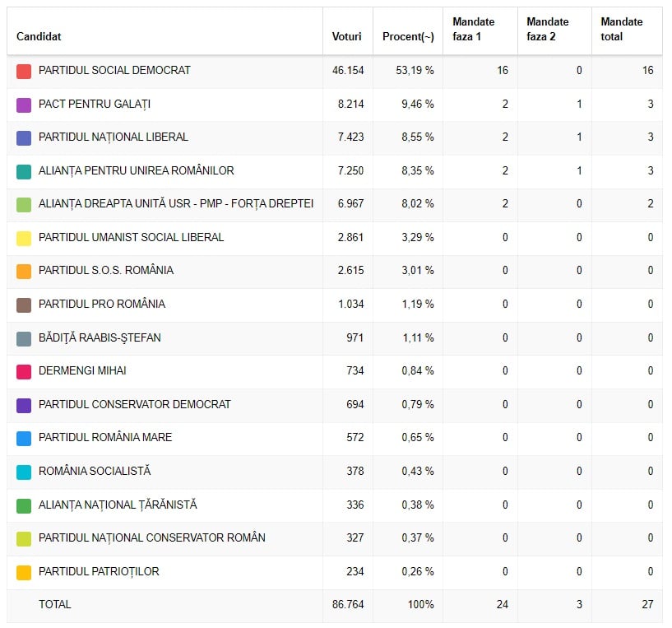Click the Alianța Dreapta Unită USR - PMP row name

click(x=176, y=204)
